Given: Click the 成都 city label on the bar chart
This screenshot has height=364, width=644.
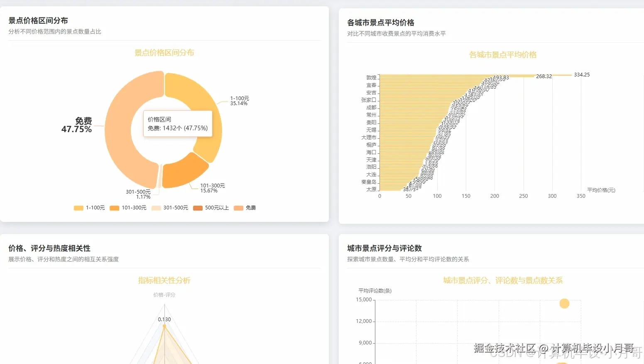Looking at the screenshot, I should click(x=371, y=107).
